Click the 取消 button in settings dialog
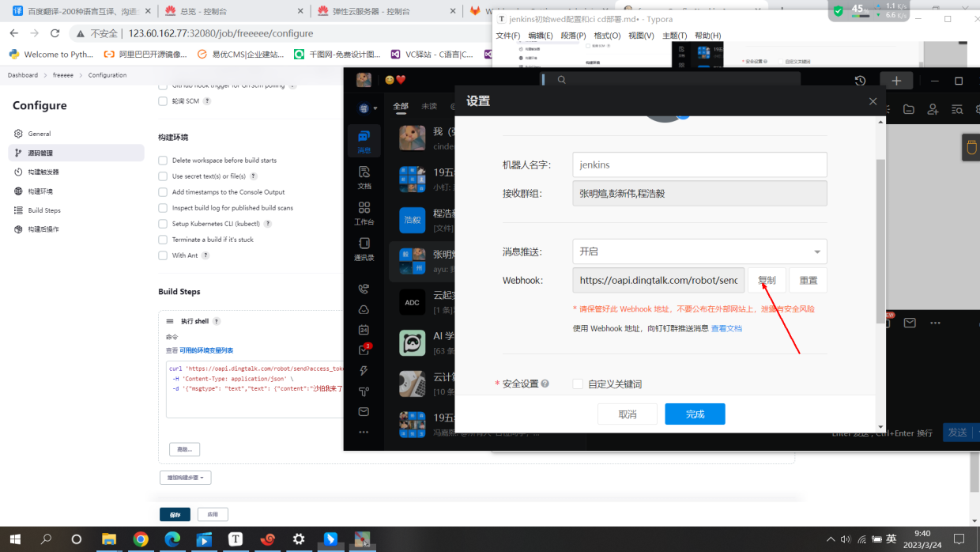980x552 pixels. 628,414
